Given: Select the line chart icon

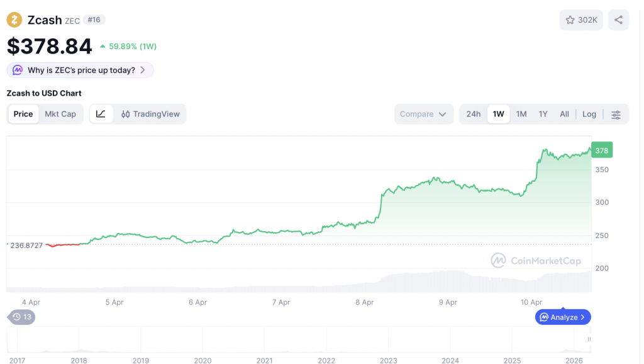Looking at the screenshot, I should coord(101,114).
